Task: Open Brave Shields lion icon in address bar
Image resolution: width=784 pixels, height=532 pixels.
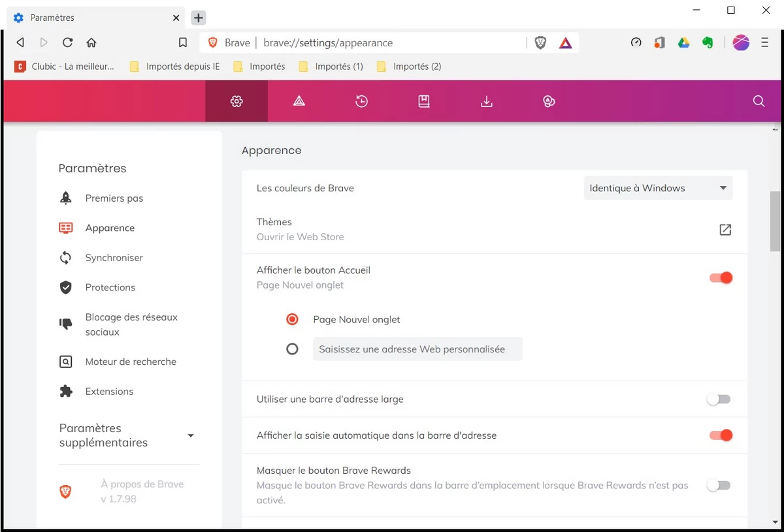Action: coord(540,42)
